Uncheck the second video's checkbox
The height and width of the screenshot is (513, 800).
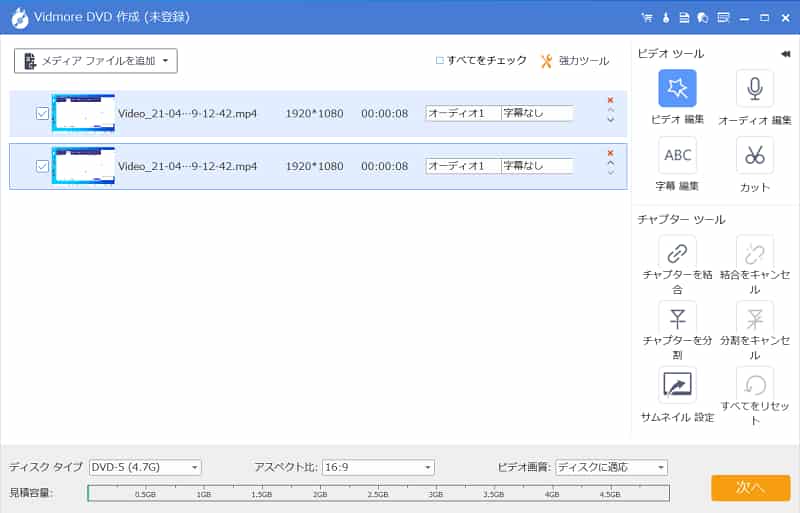pos(42,166)
